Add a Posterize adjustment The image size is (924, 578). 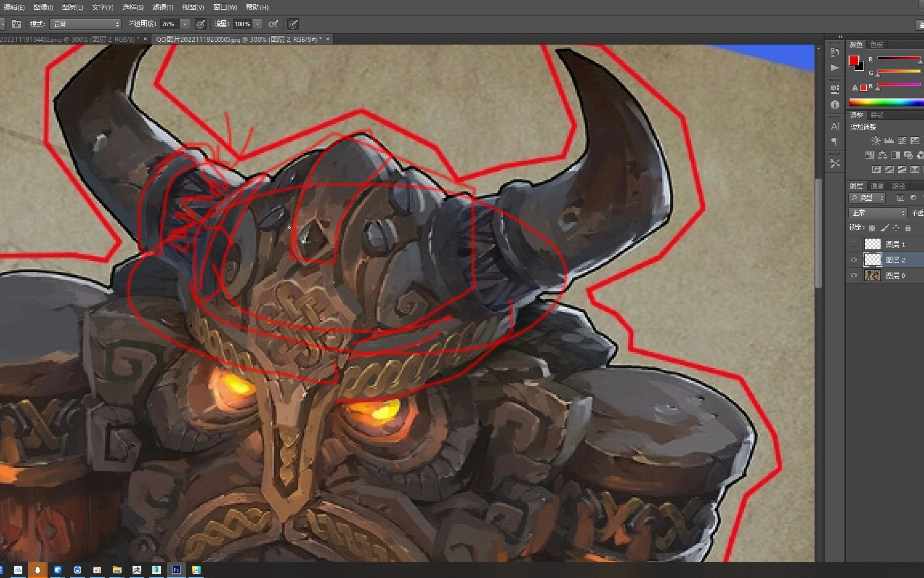(x=889, y=169)
